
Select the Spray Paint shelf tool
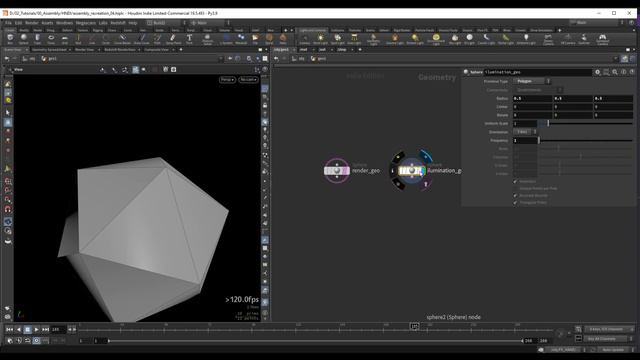point(173,39)
